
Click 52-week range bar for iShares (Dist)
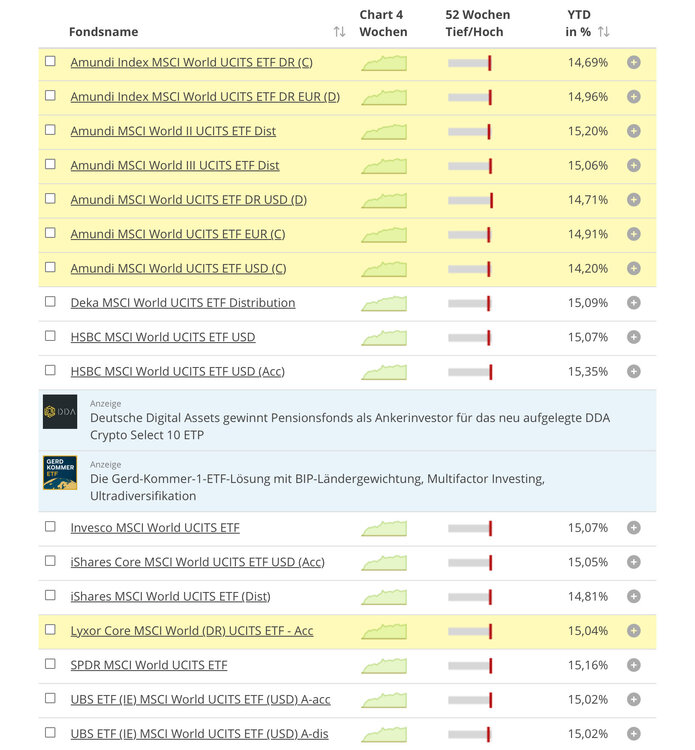(470, 597)
